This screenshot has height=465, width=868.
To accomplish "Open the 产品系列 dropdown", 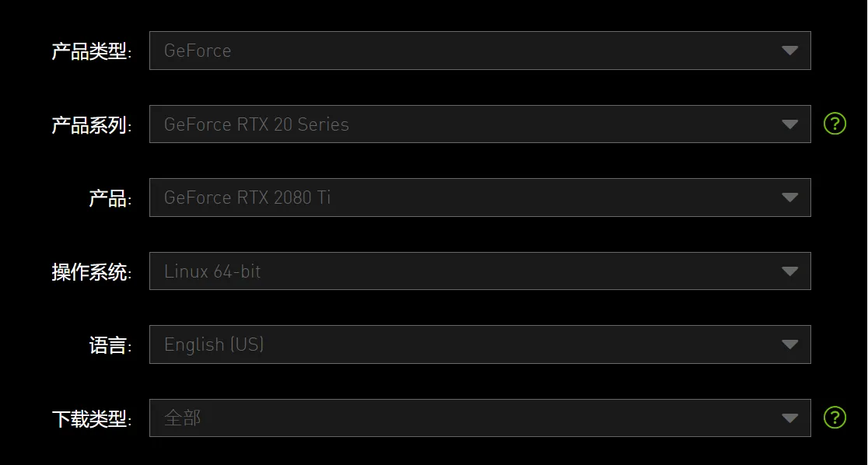I will (480, 124).
